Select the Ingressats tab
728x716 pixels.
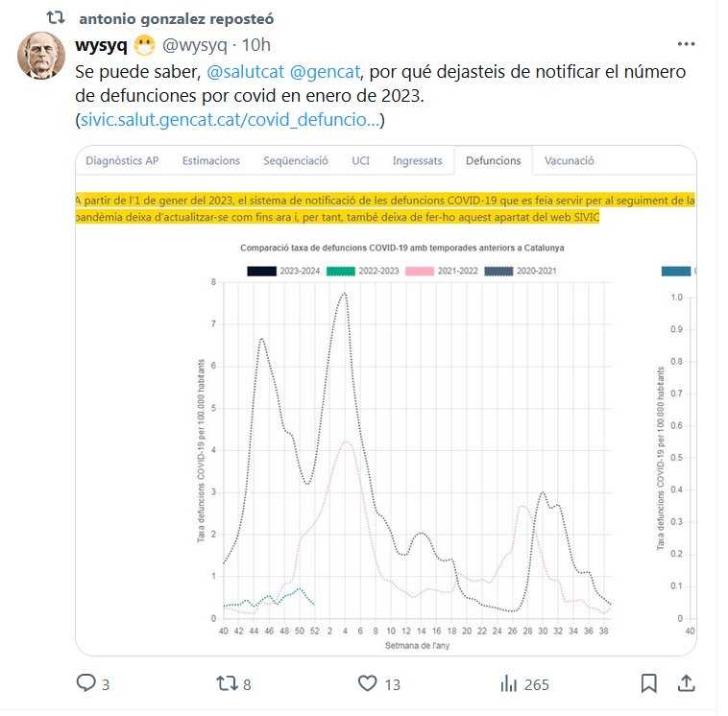point(417,161)
